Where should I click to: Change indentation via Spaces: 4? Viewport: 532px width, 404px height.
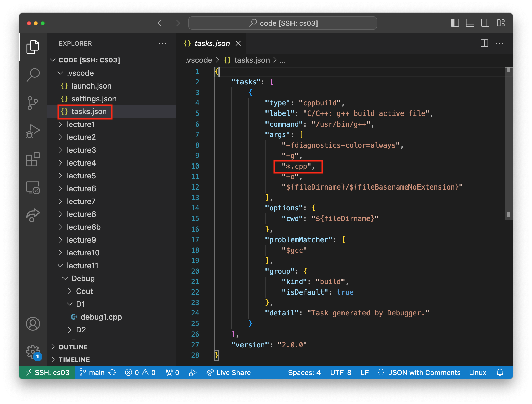(x=304, y=372)
